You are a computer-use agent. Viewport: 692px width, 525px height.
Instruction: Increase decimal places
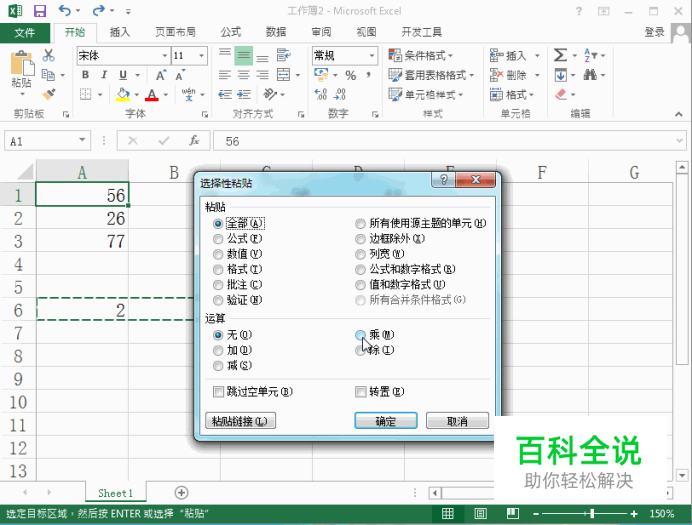(x=321, y=94)
